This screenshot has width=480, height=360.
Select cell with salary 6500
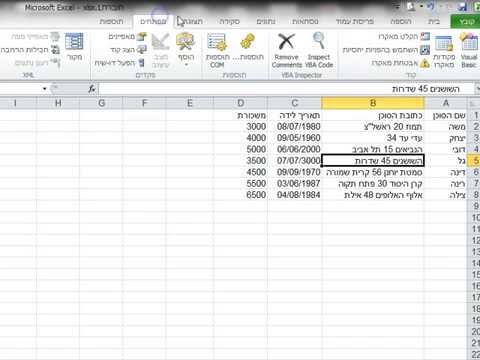(x=240, y=195)
